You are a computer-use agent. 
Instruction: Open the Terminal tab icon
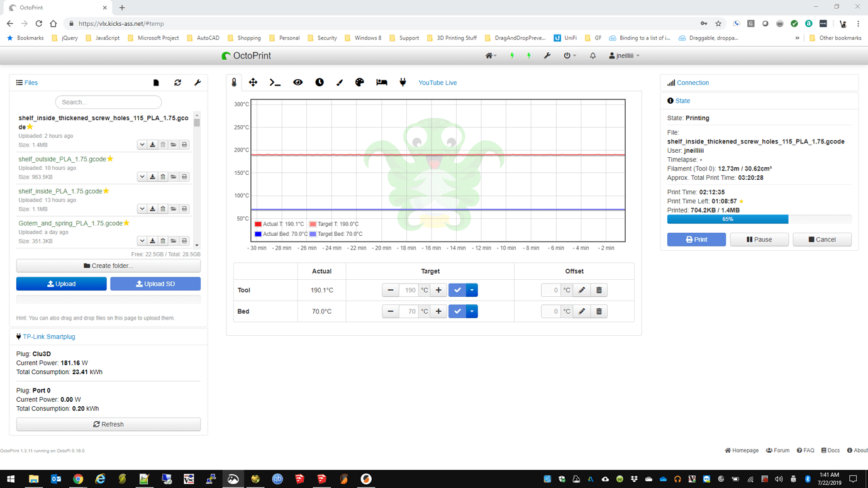[275, 82]
